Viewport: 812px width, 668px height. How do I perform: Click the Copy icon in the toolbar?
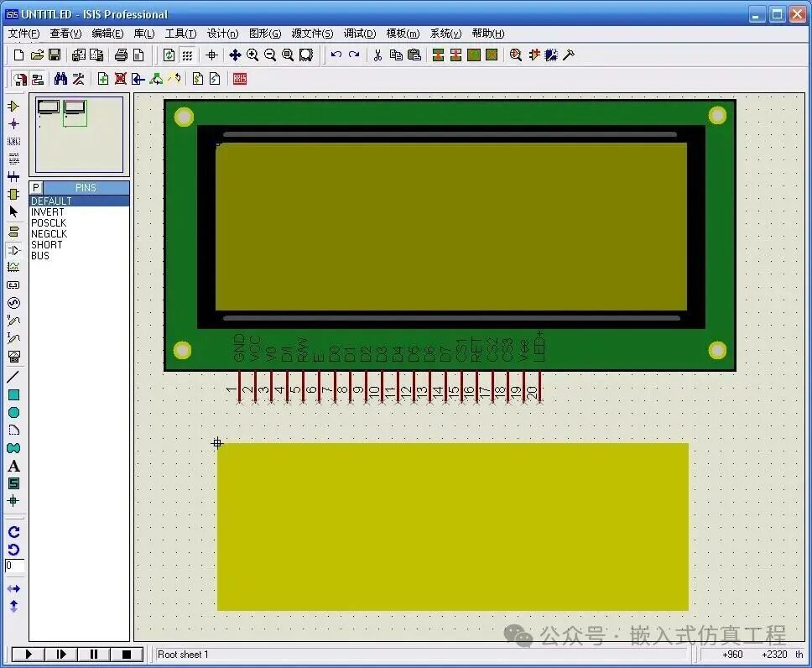(396, 55)
